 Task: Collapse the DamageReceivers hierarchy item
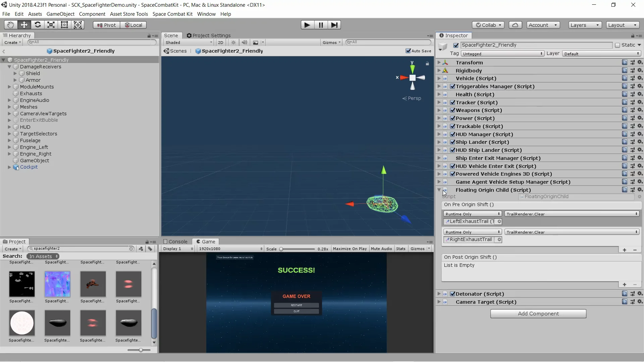coord(9,67)
